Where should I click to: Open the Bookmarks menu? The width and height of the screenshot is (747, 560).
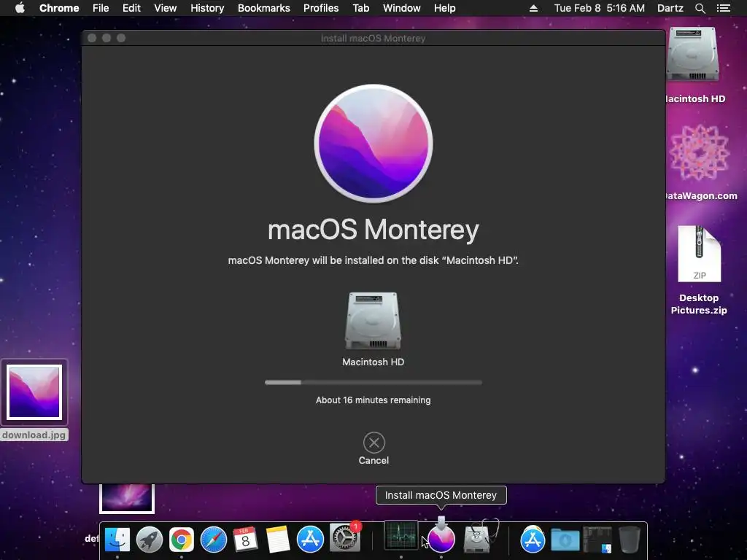264,8
